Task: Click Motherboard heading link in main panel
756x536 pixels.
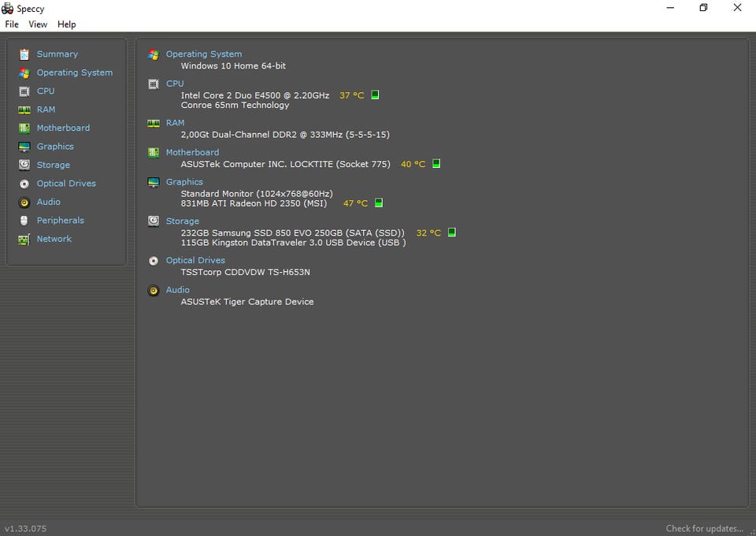Action: click(192, 152)
